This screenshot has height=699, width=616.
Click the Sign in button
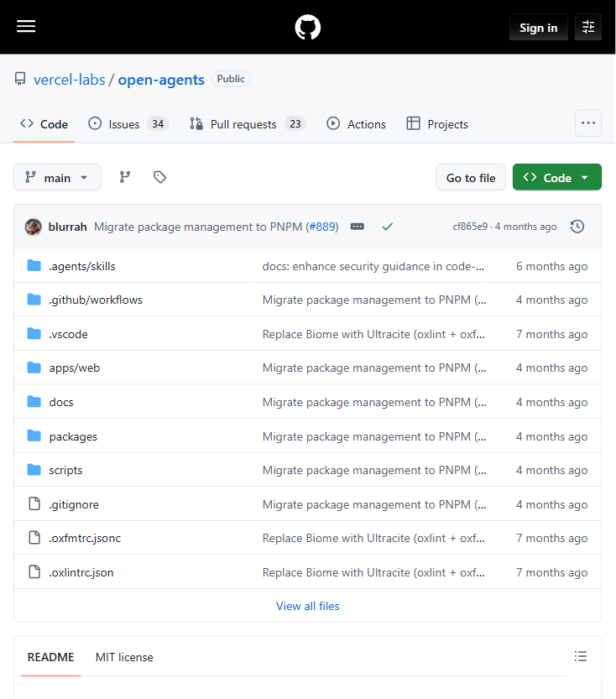point(539,27)
